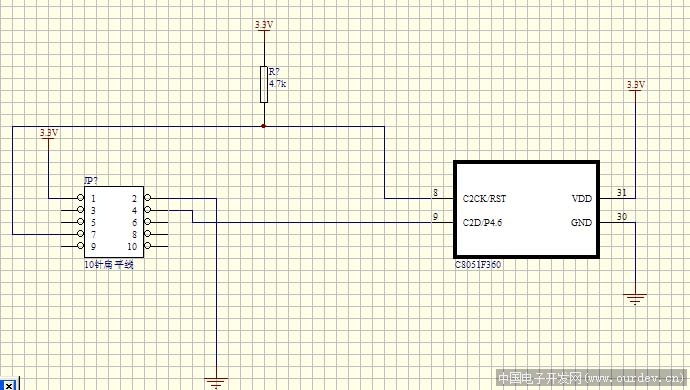Select the ground symbol below GND pin 30

pos(635,299)
